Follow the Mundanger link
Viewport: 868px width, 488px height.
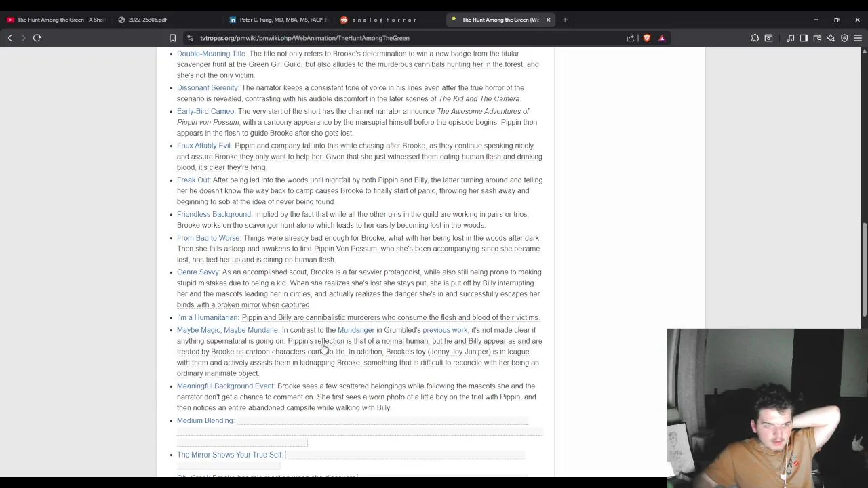pos(356,330)
